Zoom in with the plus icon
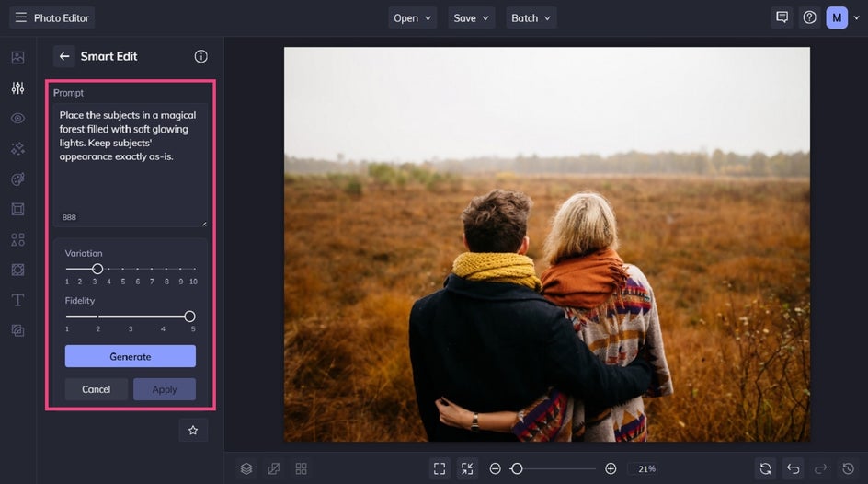This screenshot has width=868, height=484. coord(611,469)
